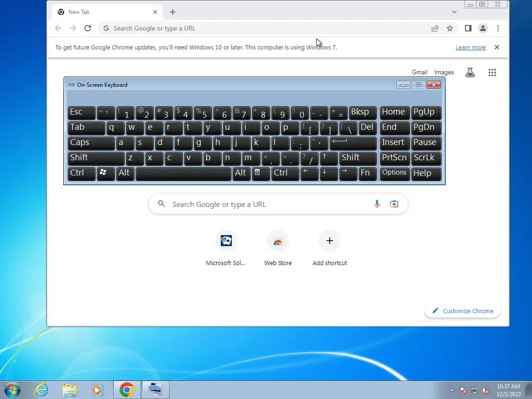The image size is (532, 399).
Task: Click the Left arrow key on keyboard
Action: [x=309, y=173]
